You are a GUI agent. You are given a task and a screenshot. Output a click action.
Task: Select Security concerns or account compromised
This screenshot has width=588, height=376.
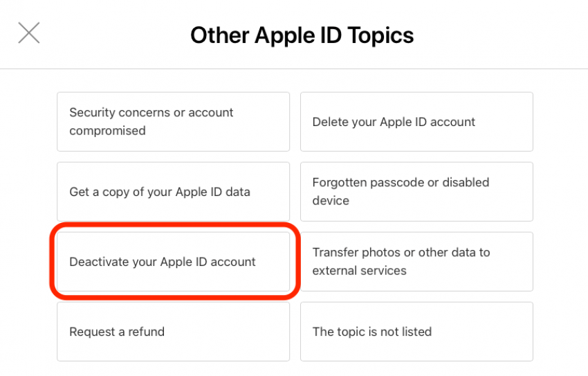173,122
